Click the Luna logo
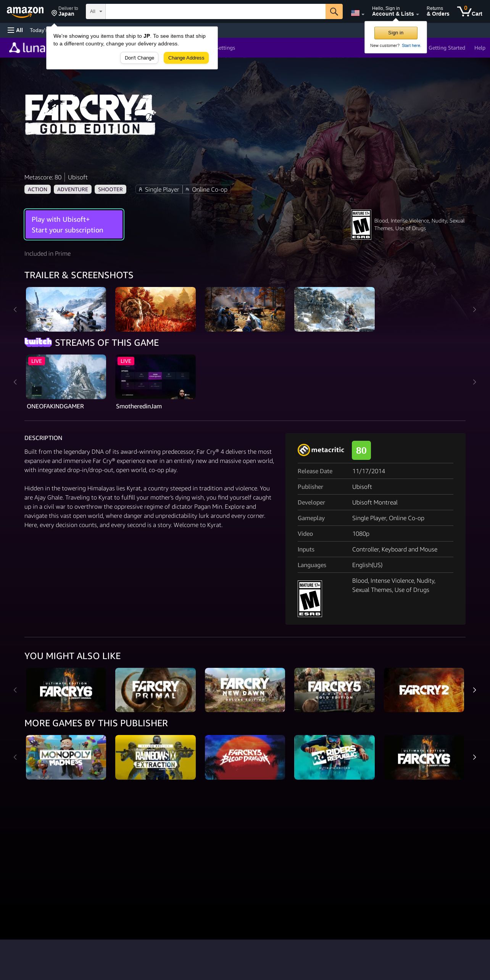 coord(27,48)
